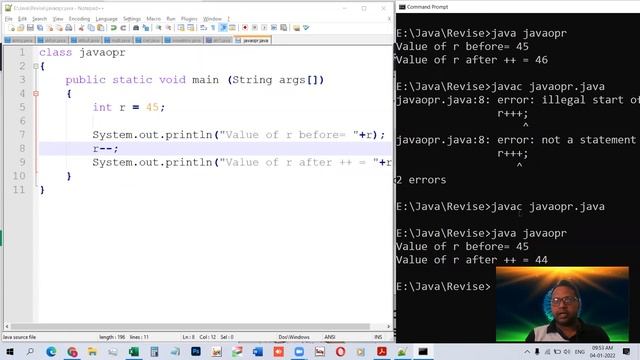640x360 pixels.
Task: Open Excel from the taskbar
Action: pos(134,351)
